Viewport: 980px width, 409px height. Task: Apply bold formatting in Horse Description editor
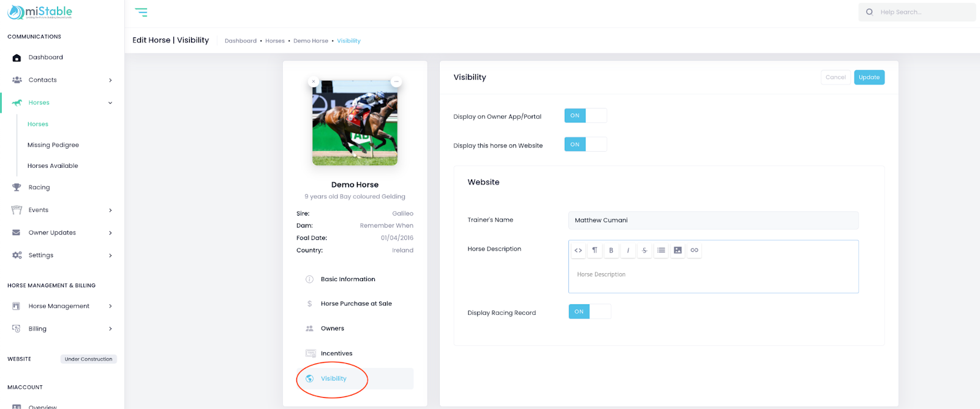coord(611,250)
